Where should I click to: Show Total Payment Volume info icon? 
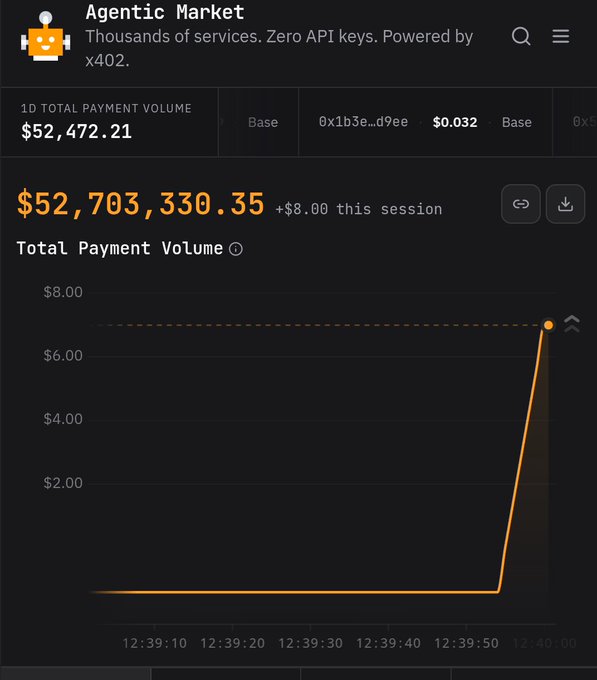click(236, 249)
